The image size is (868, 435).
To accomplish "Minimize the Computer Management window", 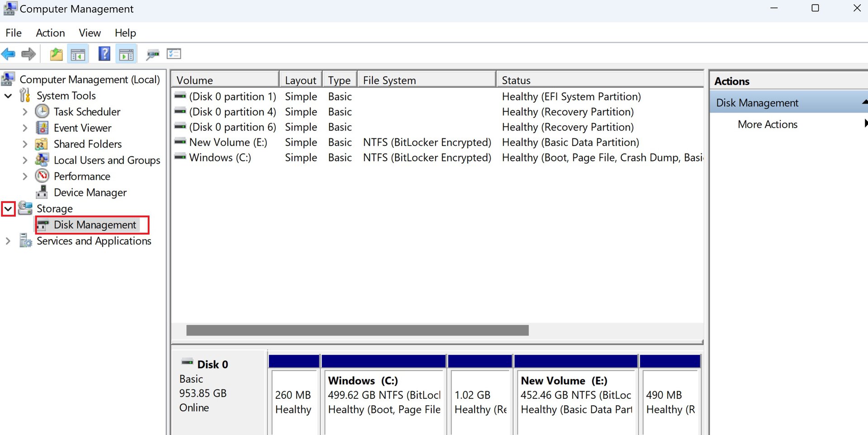I will (774, 8).
